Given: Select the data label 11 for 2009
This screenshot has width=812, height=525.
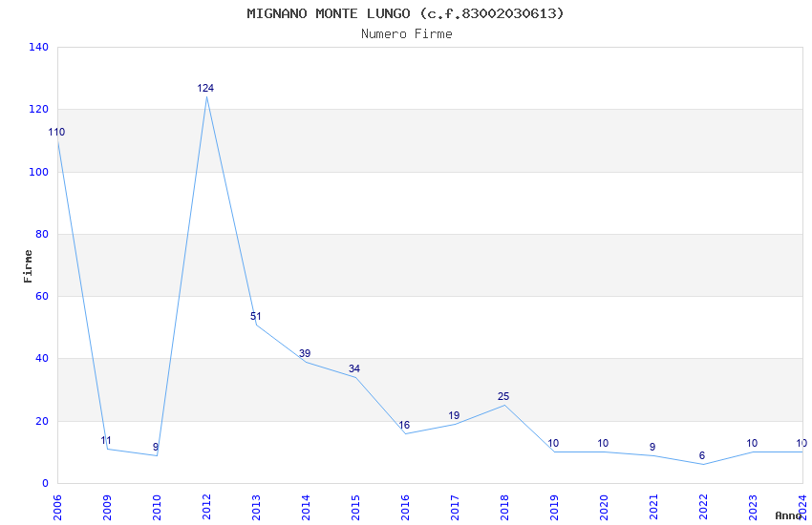Looking at the screenshot, I should 106,441.
